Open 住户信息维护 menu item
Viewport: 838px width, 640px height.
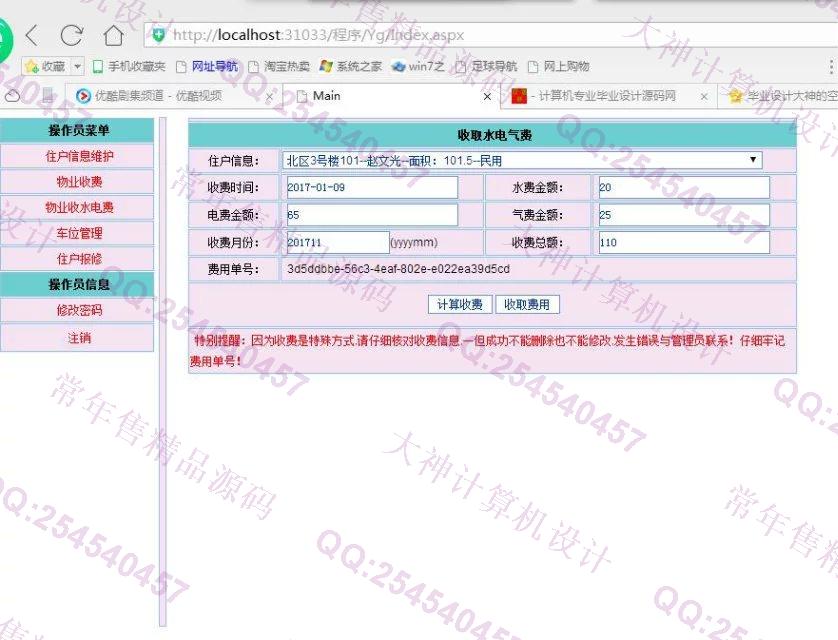79,156
